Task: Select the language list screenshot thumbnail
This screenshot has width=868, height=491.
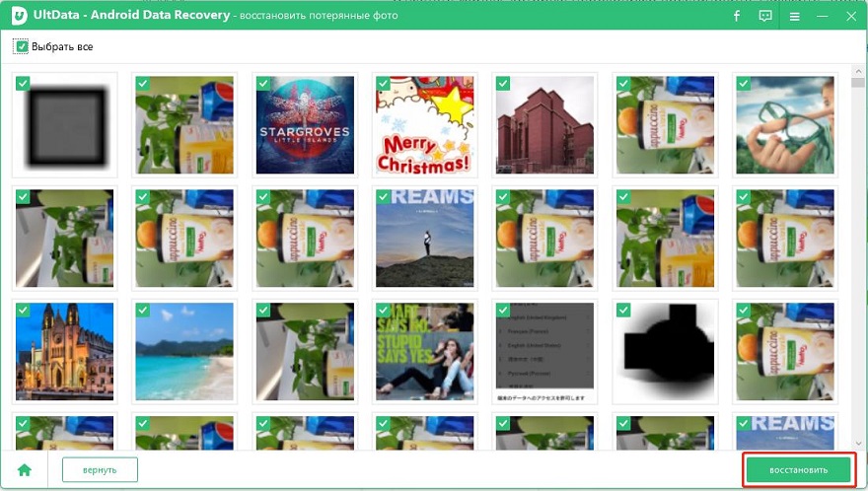Action: [544, 352]
